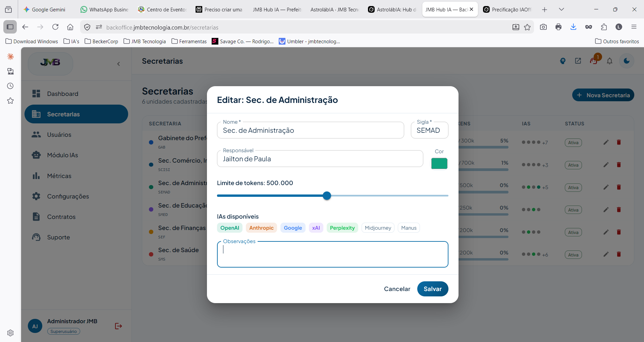Open the browser tab list dropdown
644x342 pixels.
click(x=561, y=9)
